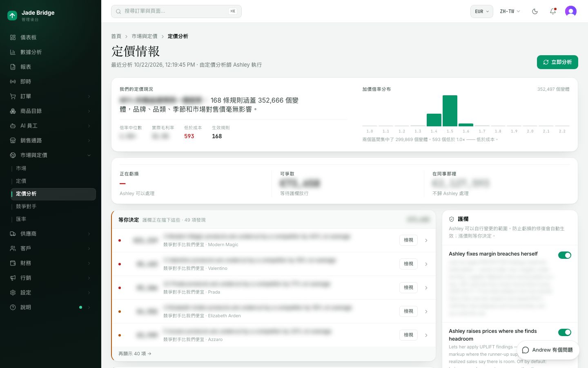Click the 再顯示 40 項 link

click(135, 354)
